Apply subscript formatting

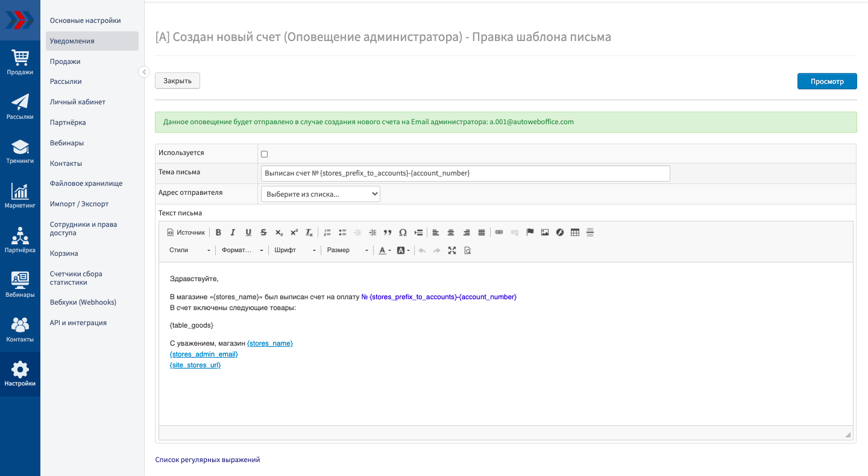pos(278,232)
